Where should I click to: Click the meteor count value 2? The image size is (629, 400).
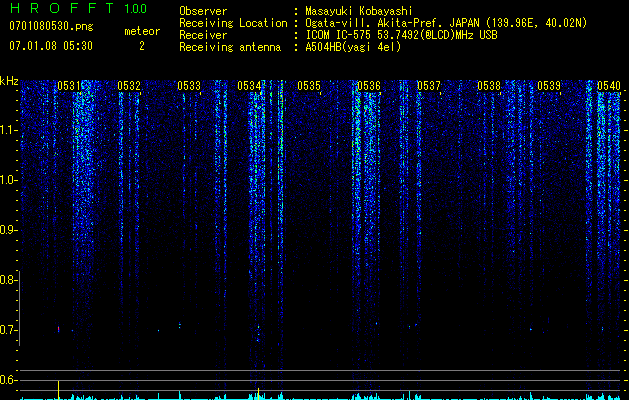click(142, 46)
